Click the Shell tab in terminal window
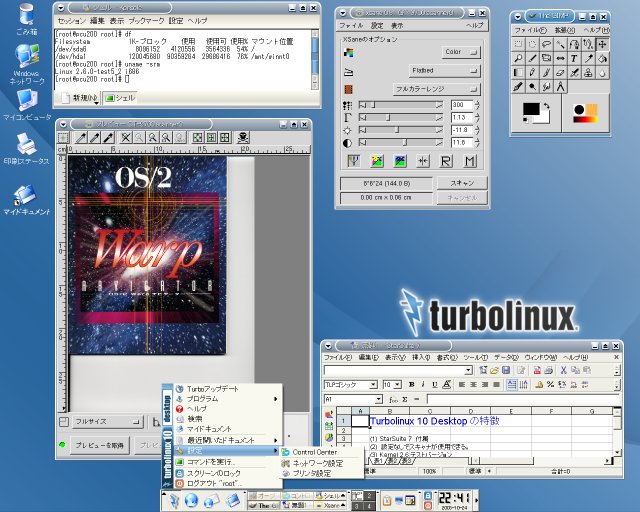Screen dimensions: 640x512 [x=120, y=98]
